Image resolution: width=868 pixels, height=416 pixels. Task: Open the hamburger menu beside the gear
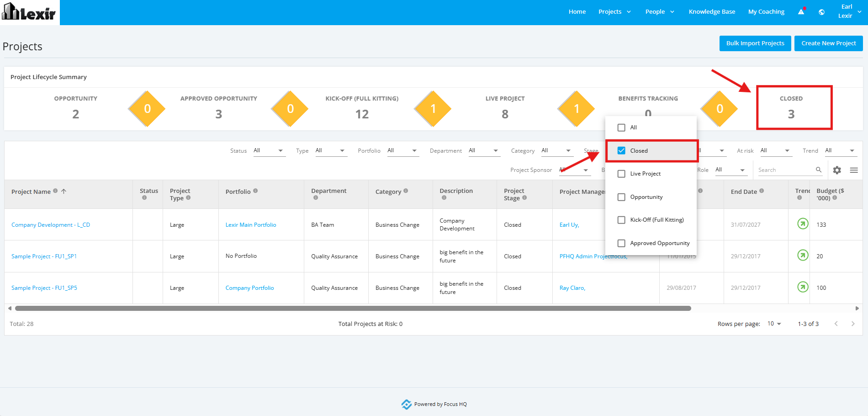(854, 170)
